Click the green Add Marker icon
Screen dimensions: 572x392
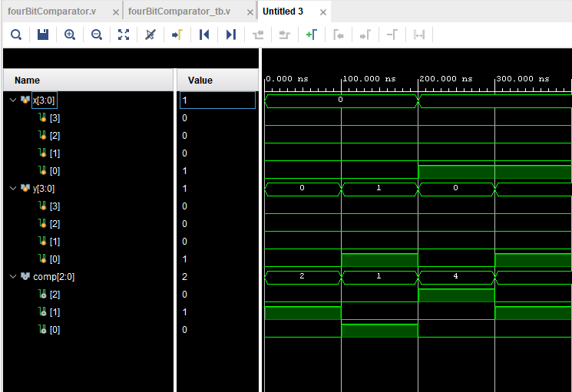311,35
